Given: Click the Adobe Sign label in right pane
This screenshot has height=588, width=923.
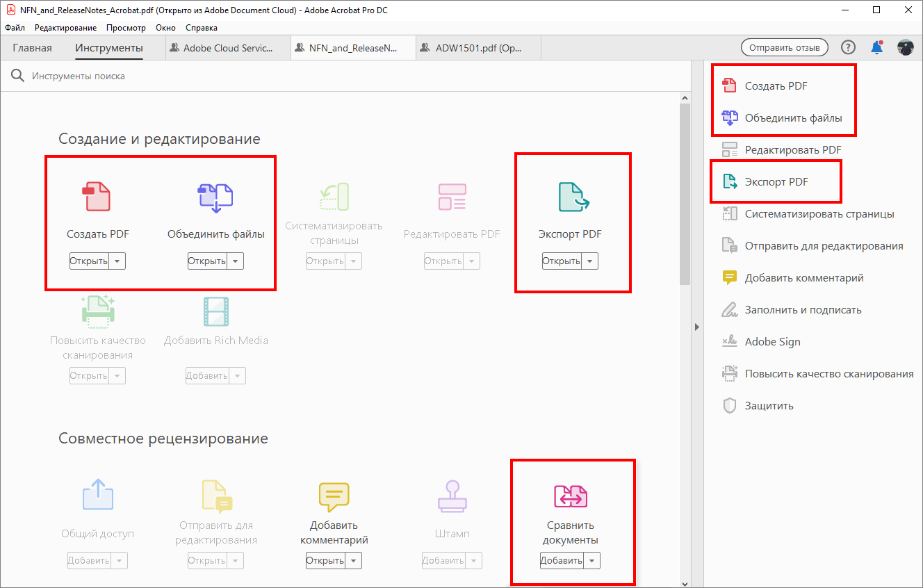Looking at the screenshot, I should click(773, 341).
